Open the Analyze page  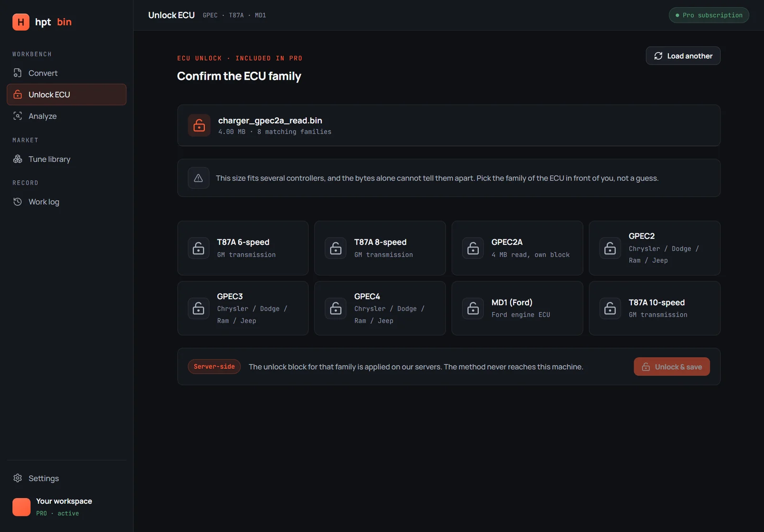pyautogui.click(x=66, y=116)
